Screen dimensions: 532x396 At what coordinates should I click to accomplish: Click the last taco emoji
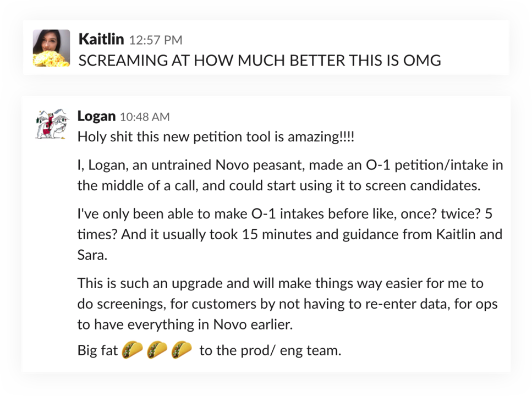point(182,350)
